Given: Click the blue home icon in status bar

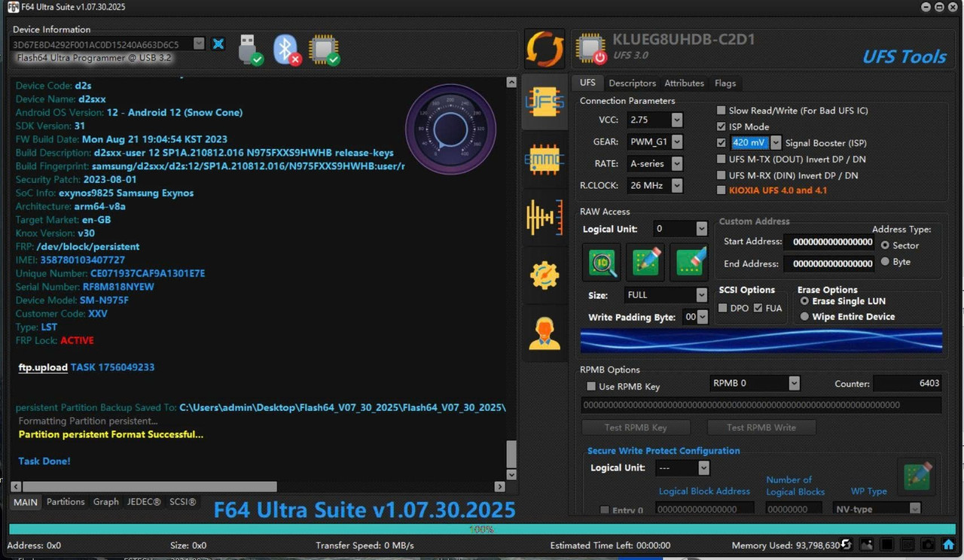Looking at the screenshot, I should pyautogui.click(x=948, y=544).
